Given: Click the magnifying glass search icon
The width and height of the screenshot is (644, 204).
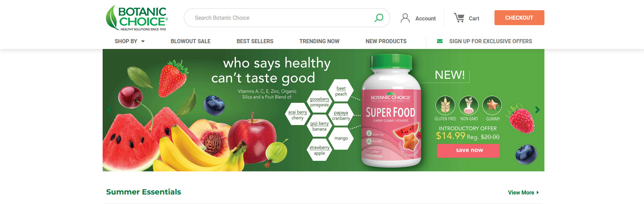Looking at the screenshot, I should click(x=379, y=18).
